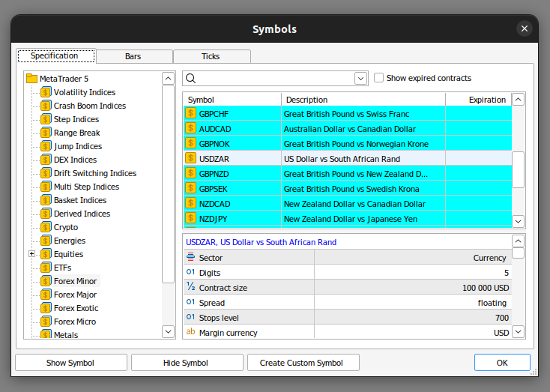Click the DEX Indices group icon
This screenshot has height=392, width=550.
click(46, 160)
